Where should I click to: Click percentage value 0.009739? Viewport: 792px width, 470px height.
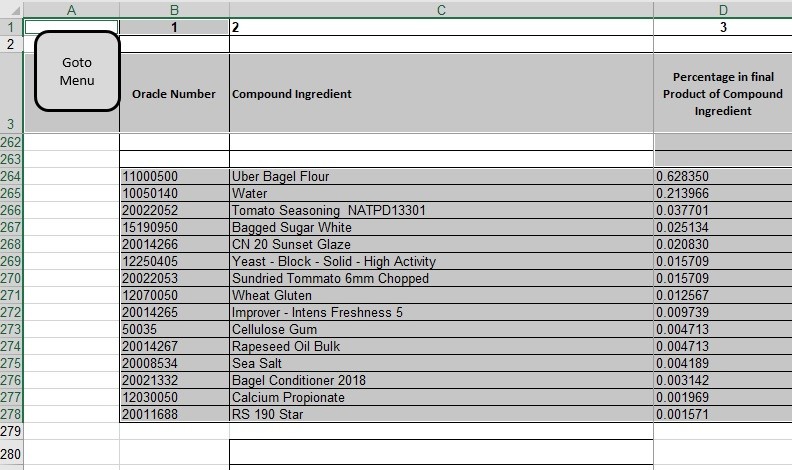click(x=723, y=312)
